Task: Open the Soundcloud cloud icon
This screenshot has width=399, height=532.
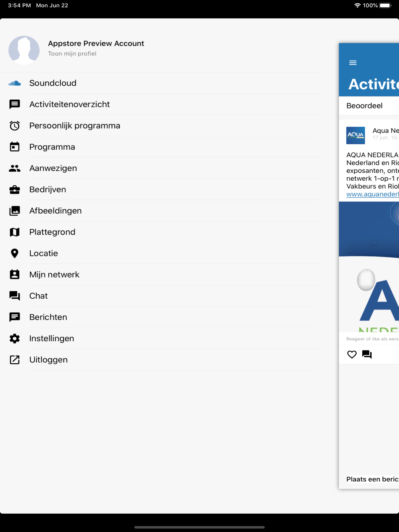Action: tap(15, 83)
